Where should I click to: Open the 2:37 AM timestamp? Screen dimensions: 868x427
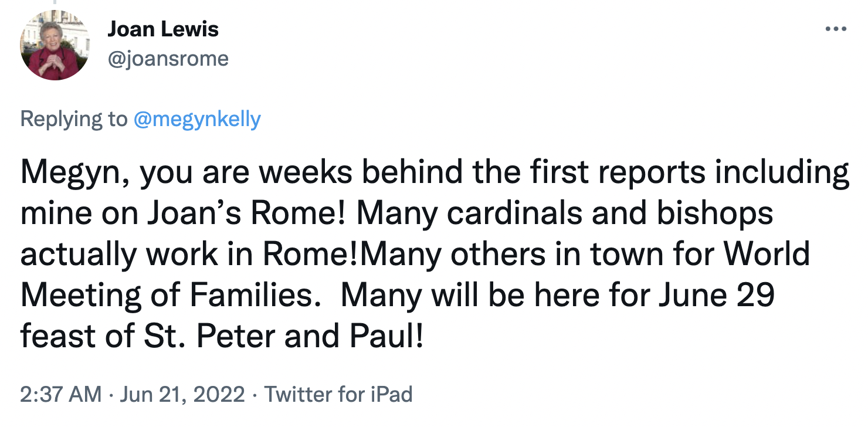(x=60, y=394)
